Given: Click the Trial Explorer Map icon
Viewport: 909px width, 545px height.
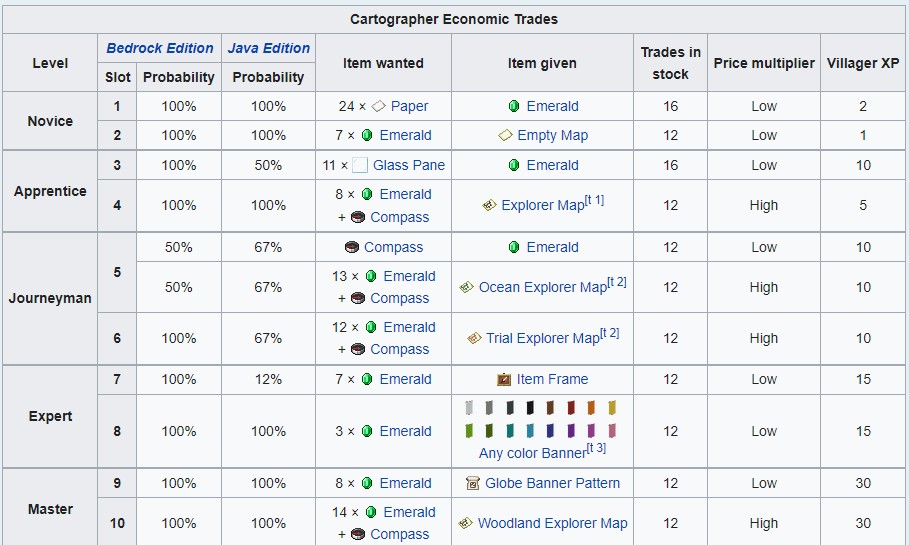Looking at the screenshot, I should coord(474,338).
